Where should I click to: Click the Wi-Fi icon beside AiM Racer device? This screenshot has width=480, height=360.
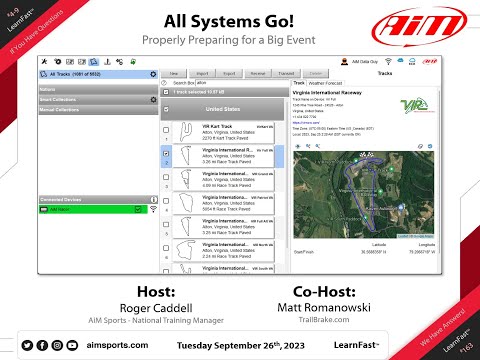pyautogui.click(x=153, y=209)
